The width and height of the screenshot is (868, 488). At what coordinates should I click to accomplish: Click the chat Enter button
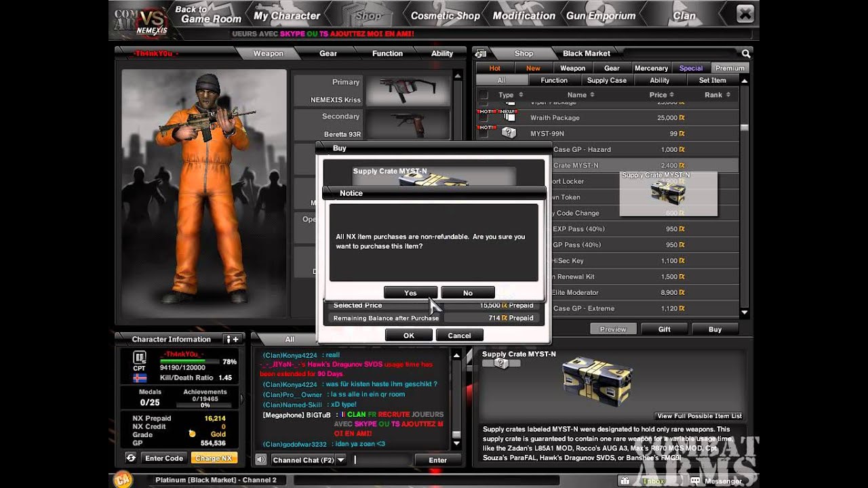click(437, 460)
